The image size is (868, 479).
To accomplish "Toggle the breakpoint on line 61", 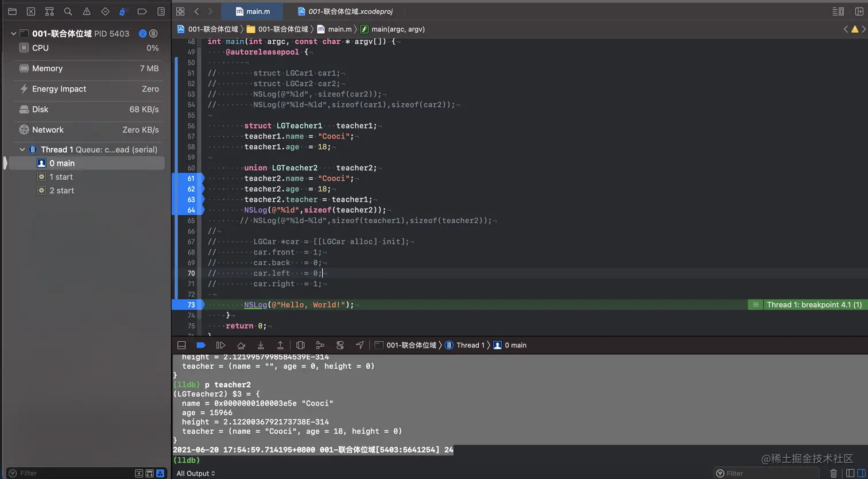I will 188,179.
